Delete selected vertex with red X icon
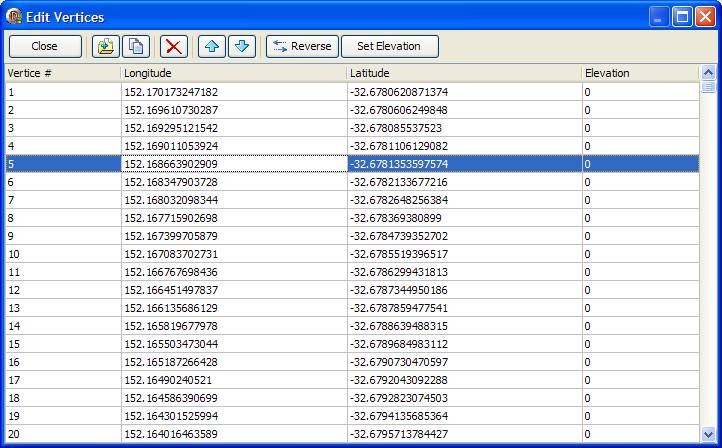Viewport: 722px width, 448px height. tap(174, 46)
